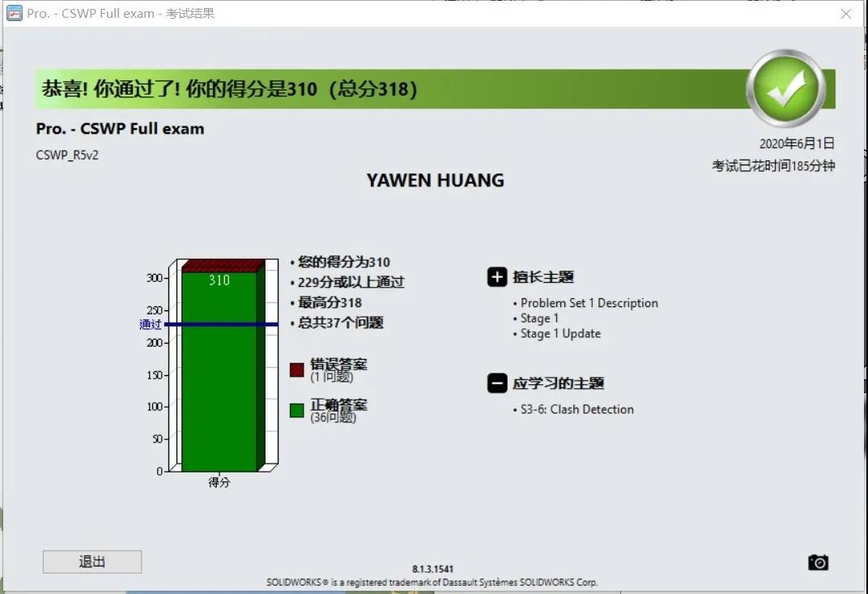The width and height of the screenshot is (868, 594).
Task: Click the application icon in title bar
Action: 14,13
